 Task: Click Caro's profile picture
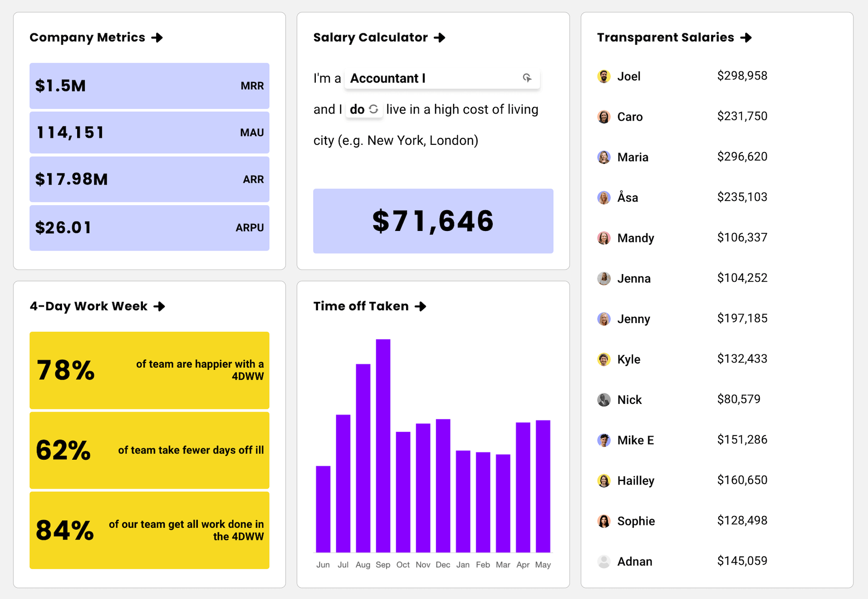pyautogui.click(x=603, y=117)
